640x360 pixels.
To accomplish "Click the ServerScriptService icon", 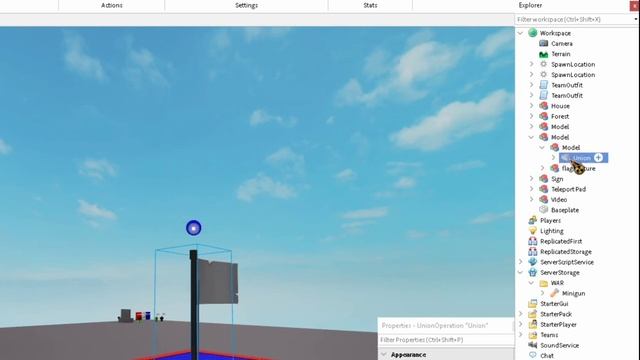I will click(x=532, y=262).
